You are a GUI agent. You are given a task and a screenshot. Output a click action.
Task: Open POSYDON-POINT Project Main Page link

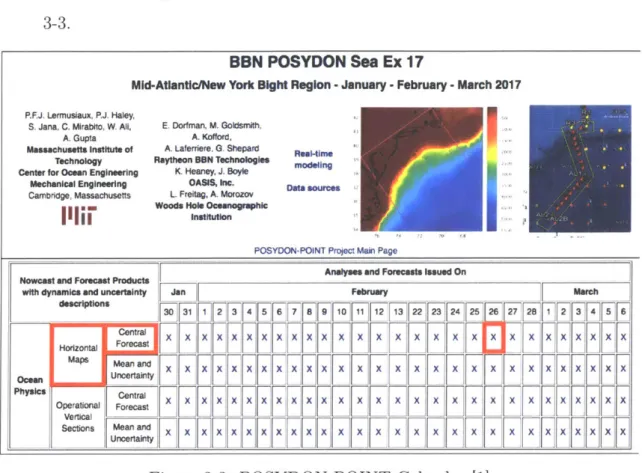(326, 251)
